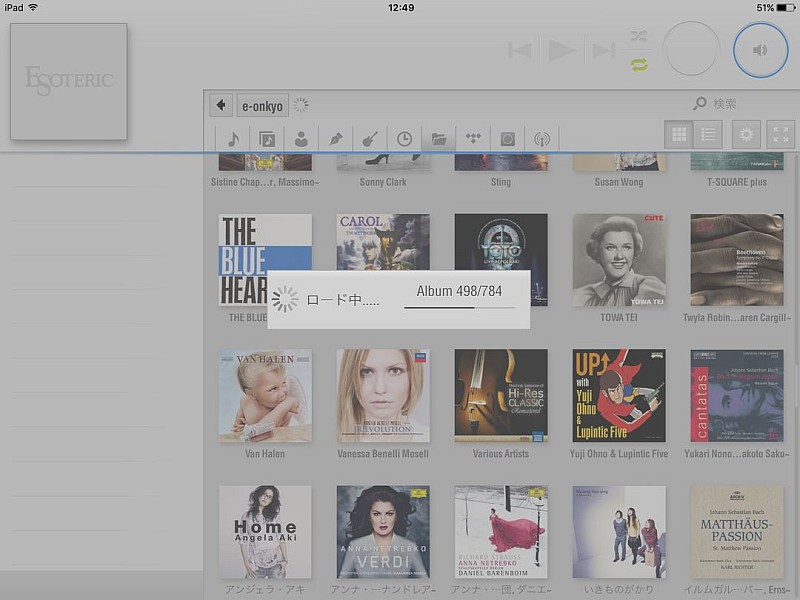
Task: Tap the search magnifier icon
Action: pos(699,104)
